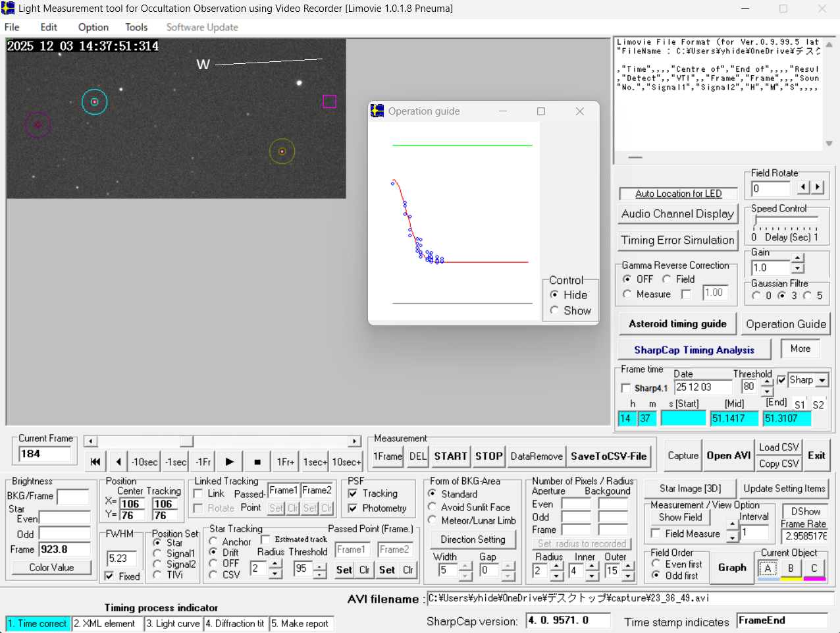Jump to first frame with rewind icon
The width and height of the screenshot is (840, 633).
point(95,462)
